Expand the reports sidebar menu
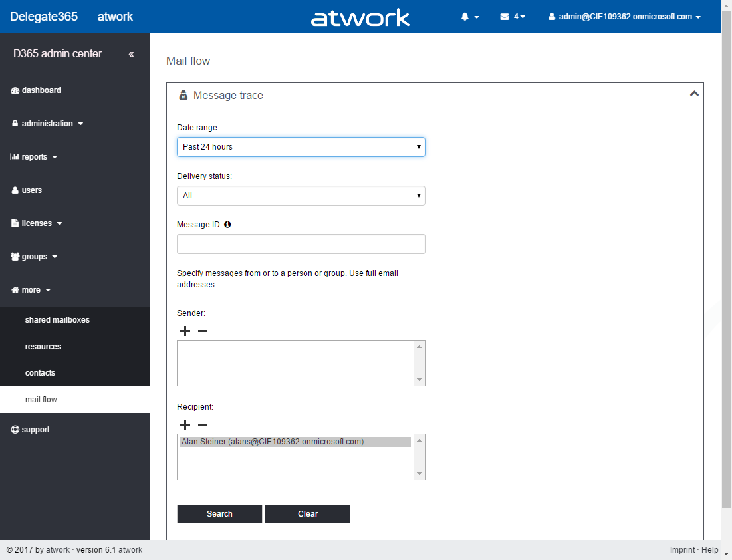732x560 pixels. (x=35, y=157)
